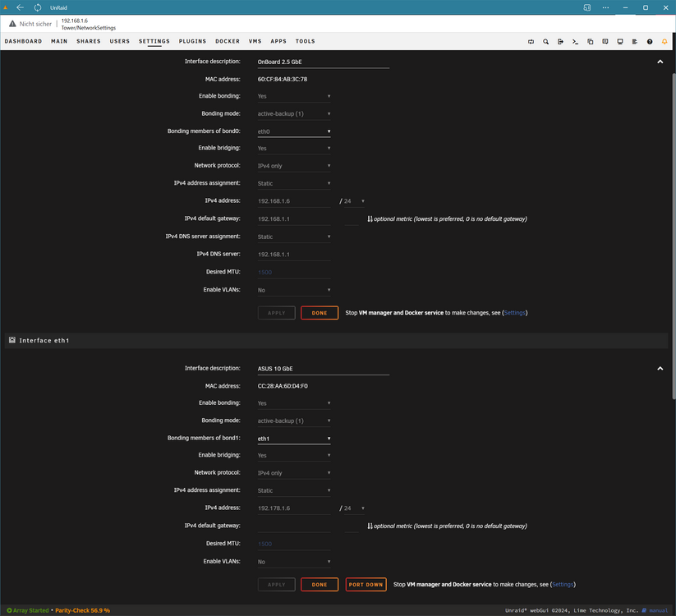The width and height of the screenshot is (676, 616).
Task: Click the empty eth1 IPv4 default gateway field
Action: [294, 526]
